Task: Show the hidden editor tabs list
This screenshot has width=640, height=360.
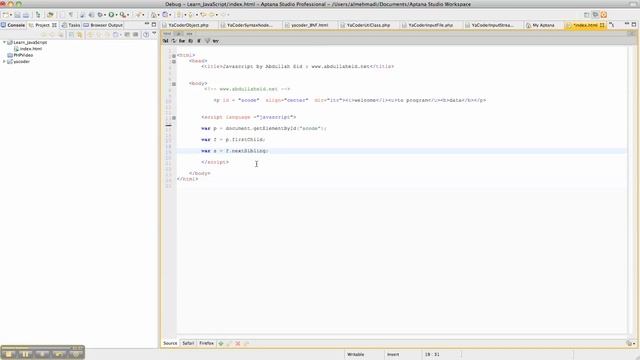Action: [x=611, y=25]
